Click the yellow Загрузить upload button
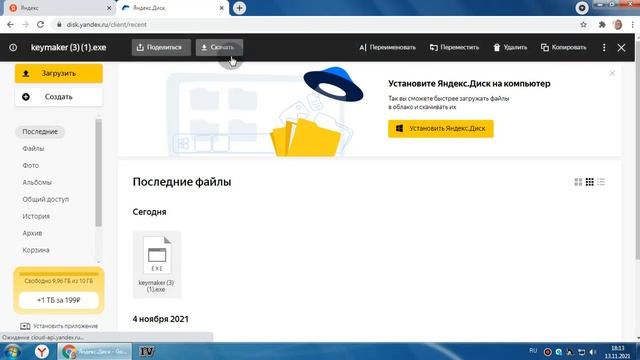This screenshot has height=360, width=640. click(x=59, y=73)
